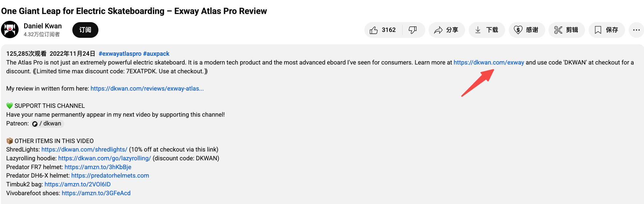Click the scissors clip icon
The height and width of the screenshot is (204, 644).
[x=558, y=30]
